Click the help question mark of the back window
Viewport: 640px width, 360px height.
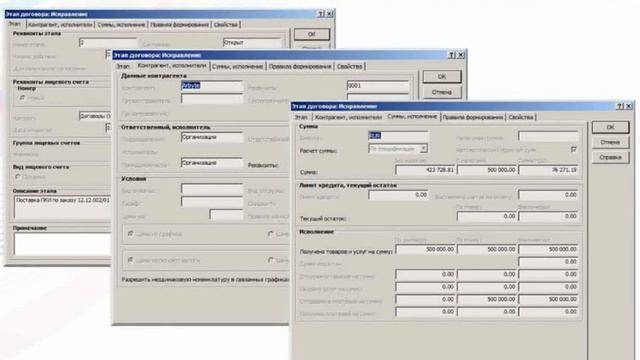click(321, 14)
